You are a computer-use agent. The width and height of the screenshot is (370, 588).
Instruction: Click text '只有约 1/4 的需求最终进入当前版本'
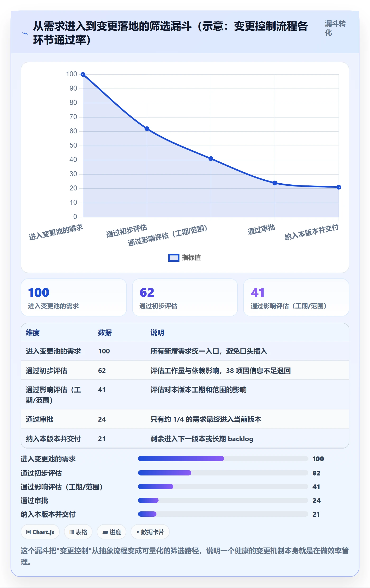(x=206, y=419)
